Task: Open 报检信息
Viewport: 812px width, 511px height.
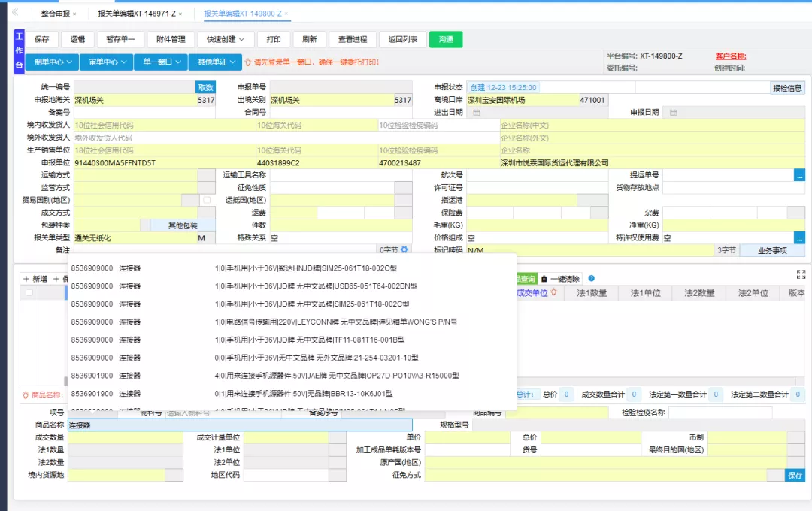Action: click(787, 88)
